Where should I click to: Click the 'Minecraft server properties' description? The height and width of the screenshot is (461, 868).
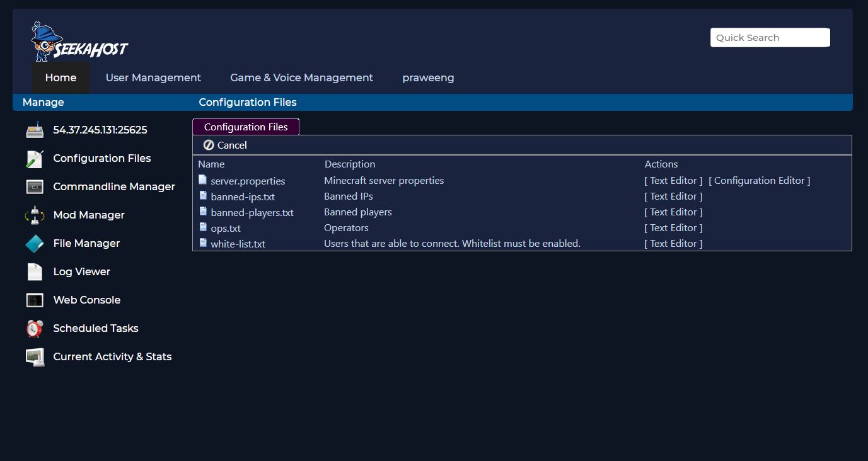click(384, 181)
